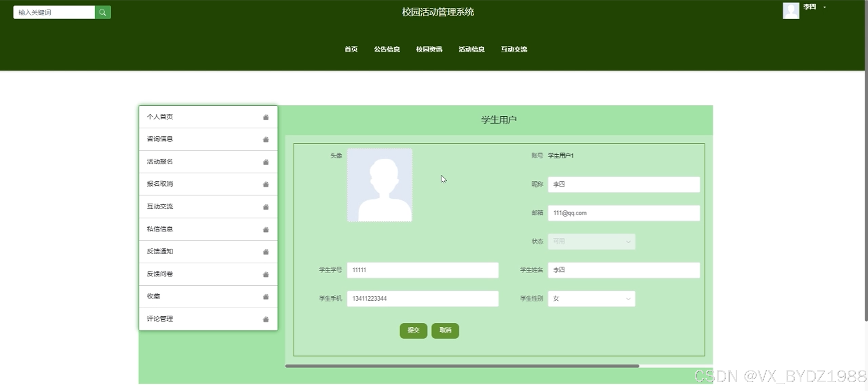Open the 学生性别 gender dropdown
Screen dimensions: 868x391
tap(591, 299)
